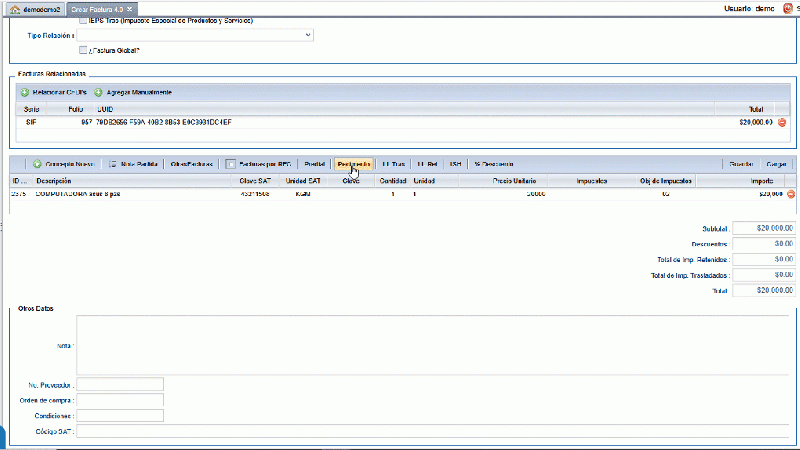Click inside the No. Proveedor field
The image size is (800, 450).
(120, 384)
